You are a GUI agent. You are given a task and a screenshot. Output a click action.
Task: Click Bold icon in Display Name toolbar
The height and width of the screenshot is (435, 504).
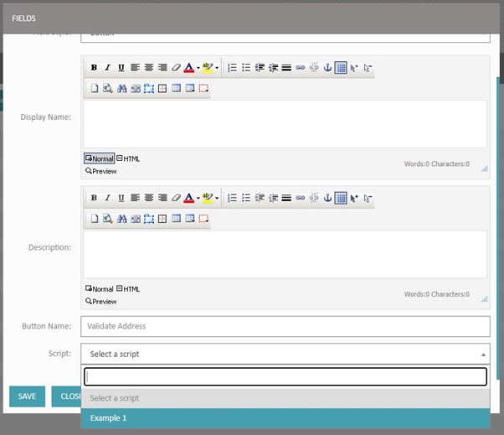[94, 68]
